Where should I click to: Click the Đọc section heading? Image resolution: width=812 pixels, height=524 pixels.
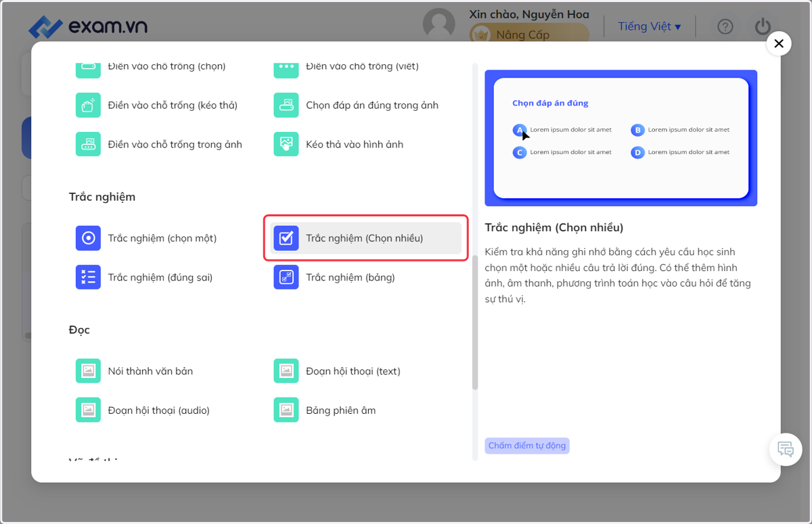click(79, 330)
